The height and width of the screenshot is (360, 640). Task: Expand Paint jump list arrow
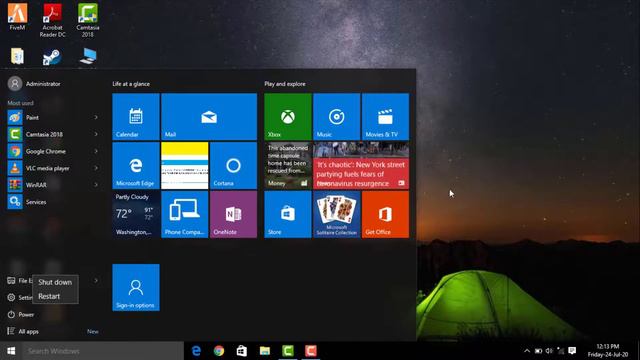point(96,118)
